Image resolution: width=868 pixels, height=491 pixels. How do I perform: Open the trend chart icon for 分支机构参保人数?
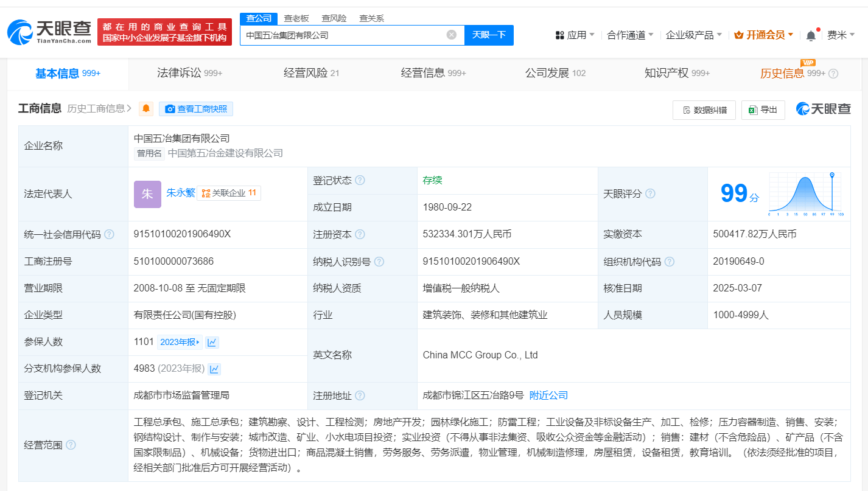(x=214, y=369)
